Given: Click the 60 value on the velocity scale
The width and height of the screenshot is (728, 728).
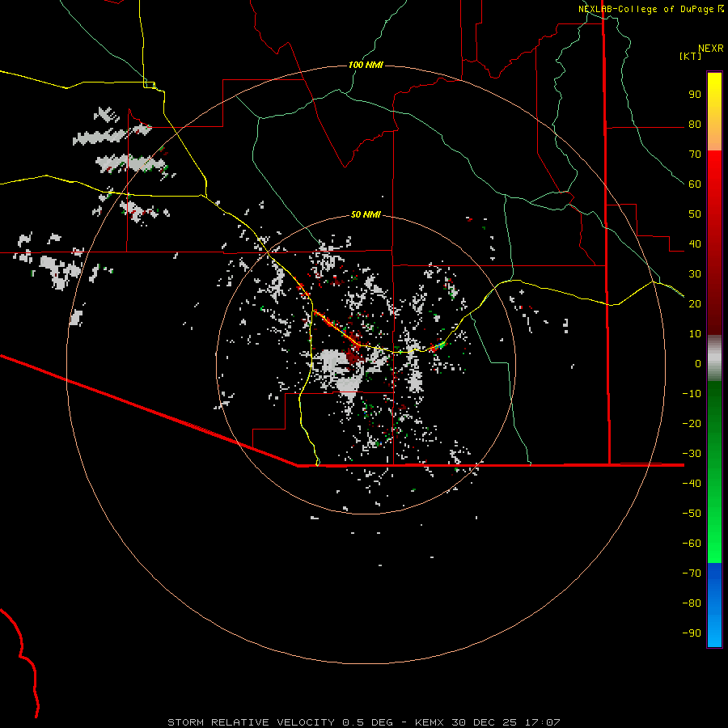Looking at the screenshot, I should pyautogui.click(x=695, y=184).
